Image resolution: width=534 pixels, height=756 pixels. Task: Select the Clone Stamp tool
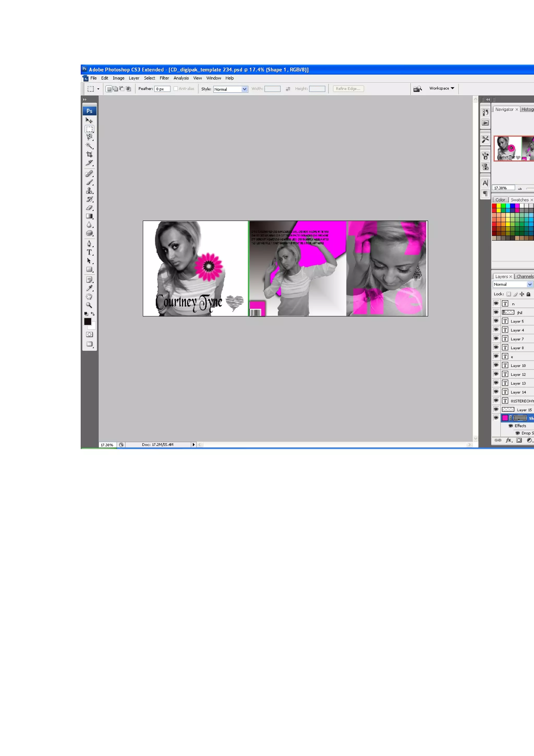(89, 191)
